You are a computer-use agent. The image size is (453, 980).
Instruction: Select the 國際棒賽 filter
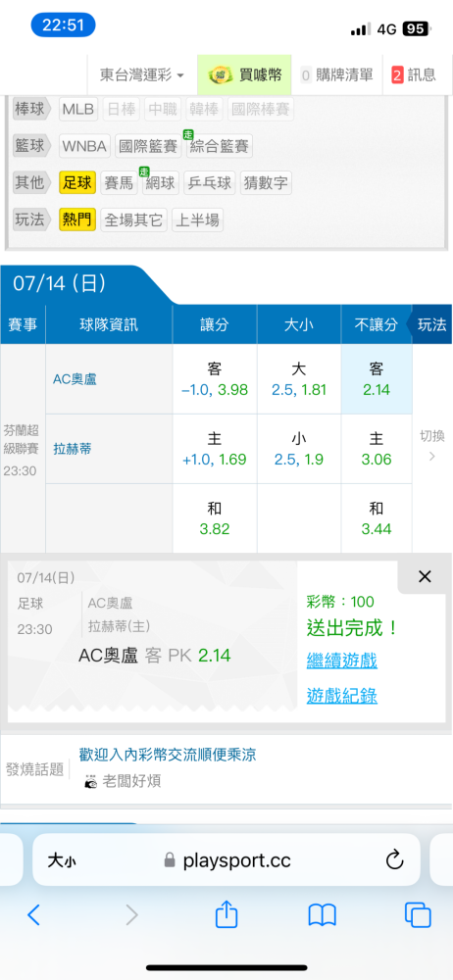click(x=260, y=110)
